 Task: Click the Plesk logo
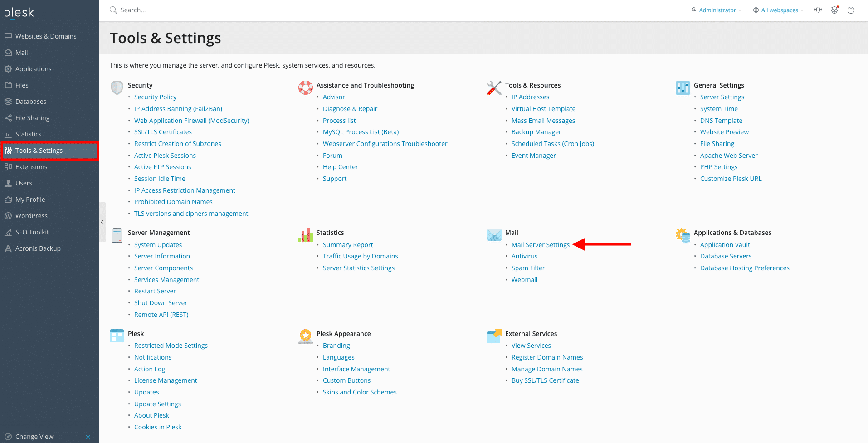pyautogui.click(x=19, y=13)
